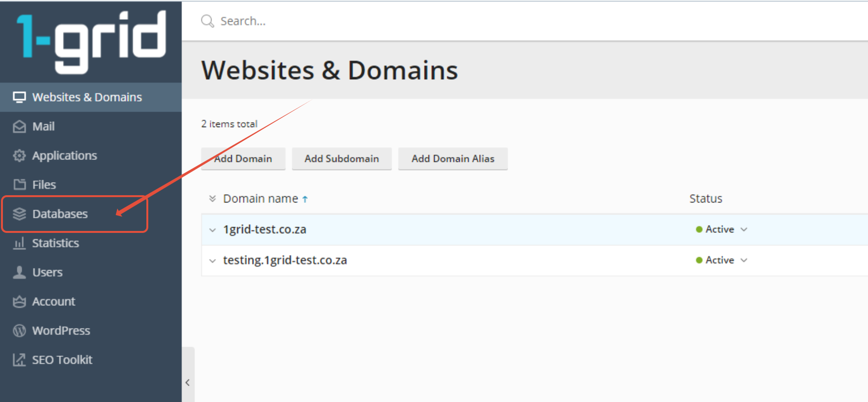This screenshot has height=402, width=868.
Task: Open the Files section
Action: tap(91, 185)
